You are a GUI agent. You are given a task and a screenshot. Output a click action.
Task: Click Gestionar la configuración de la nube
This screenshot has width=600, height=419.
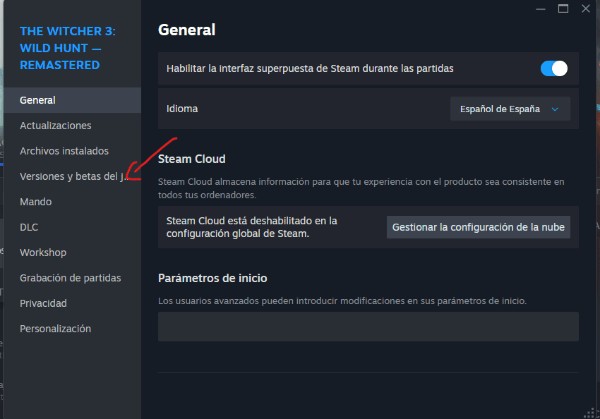pyautogui.click(x=478, y=227)
